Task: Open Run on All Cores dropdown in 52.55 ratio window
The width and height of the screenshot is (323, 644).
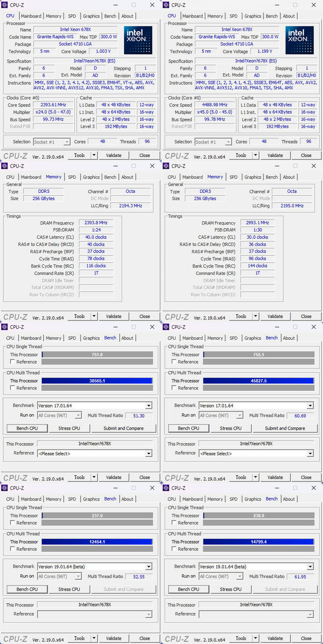Action: click(x=59, y=576)
